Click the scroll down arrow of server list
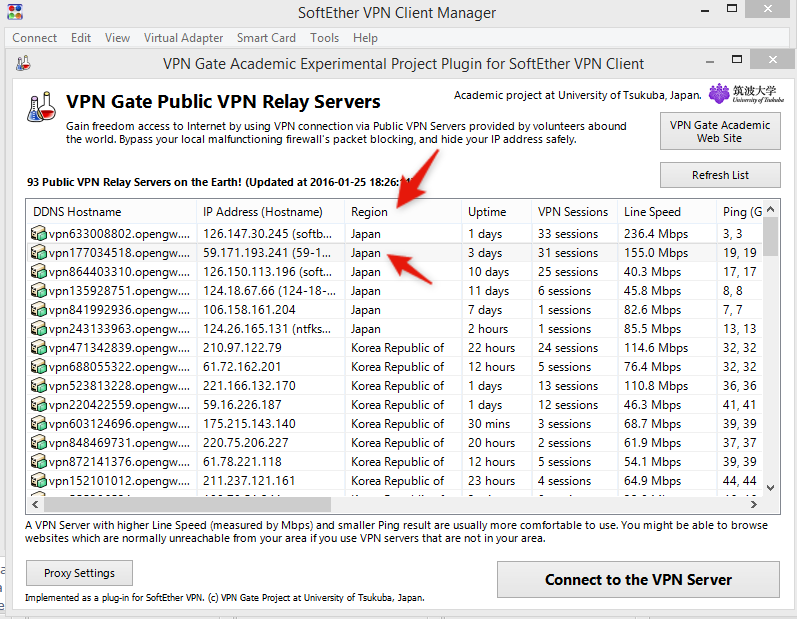 (771, 488)
